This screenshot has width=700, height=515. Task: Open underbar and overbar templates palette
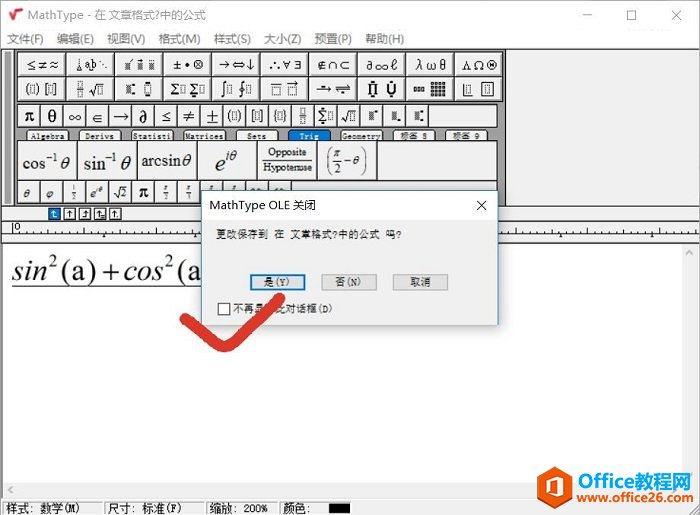point(285,89)
